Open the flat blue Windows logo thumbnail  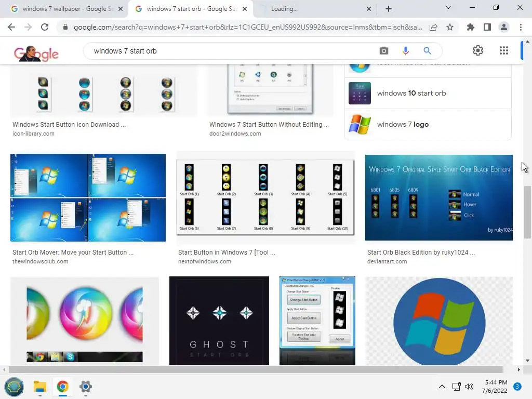click(439, 321)
